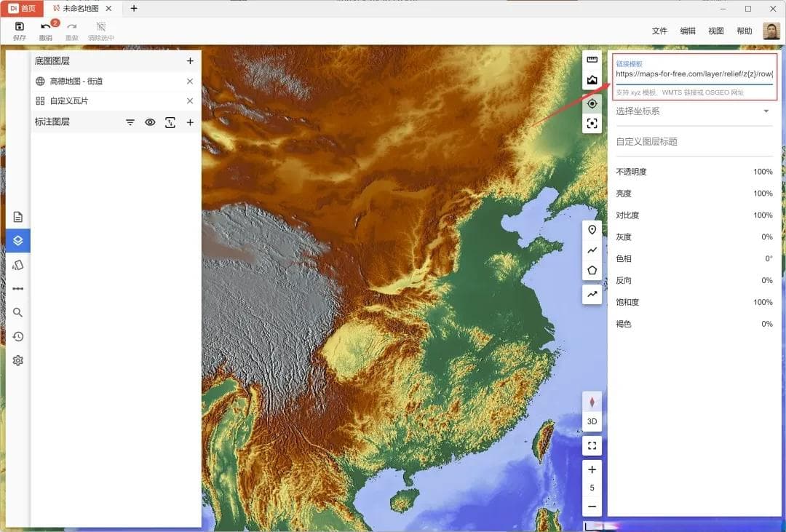Switch map to 3D view
Image resolution: width=786 pixels, height=532 pixels.
(592, 421)
